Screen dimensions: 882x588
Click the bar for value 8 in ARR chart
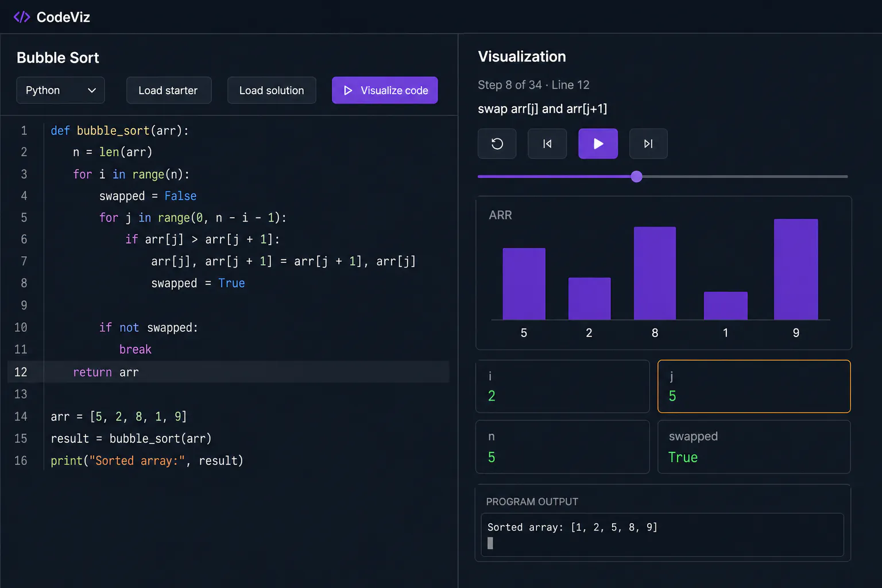655,273
